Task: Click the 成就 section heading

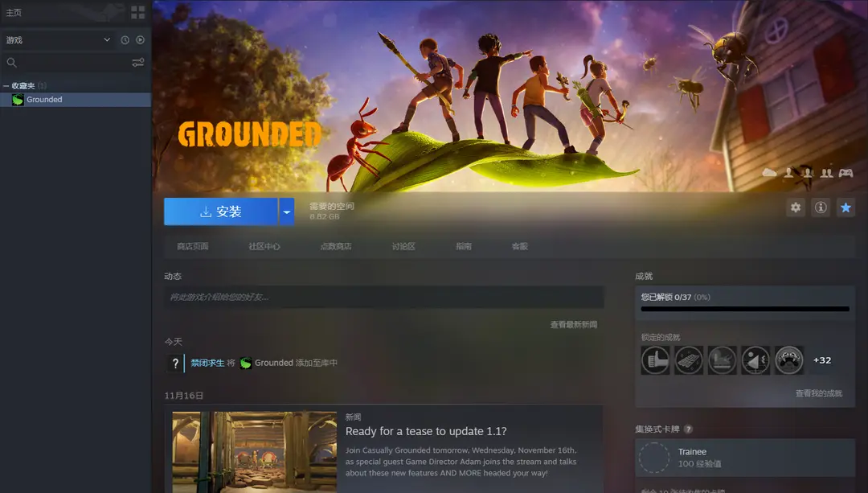Action: pos(644,276)
